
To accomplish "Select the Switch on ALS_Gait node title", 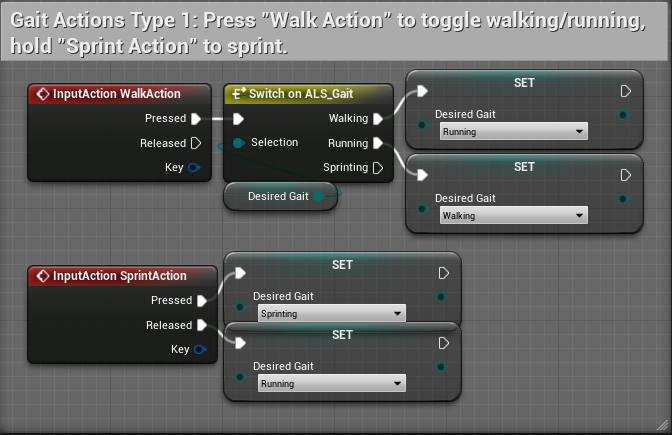I will click(x=300, y=94).
